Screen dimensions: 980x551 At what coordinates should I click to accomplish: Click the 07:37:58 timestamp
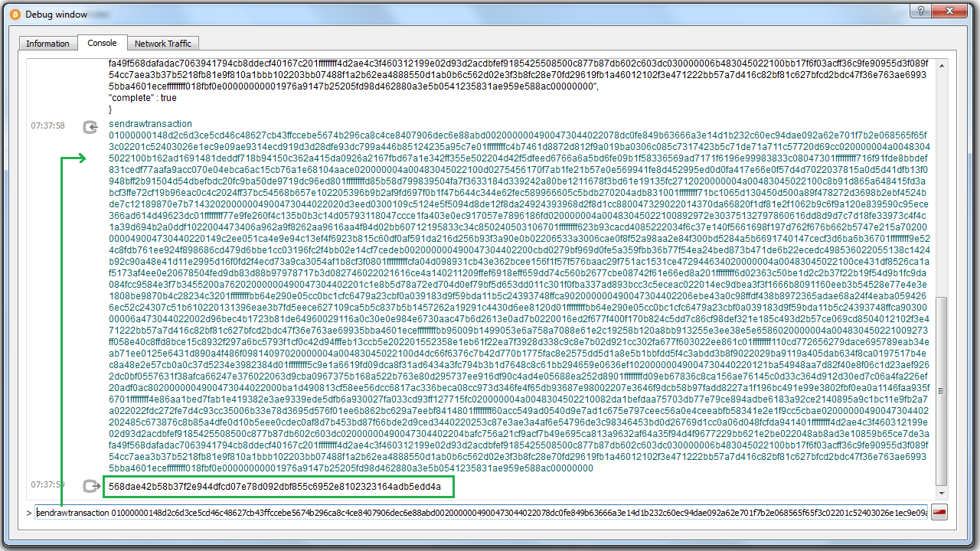point(47,126)
